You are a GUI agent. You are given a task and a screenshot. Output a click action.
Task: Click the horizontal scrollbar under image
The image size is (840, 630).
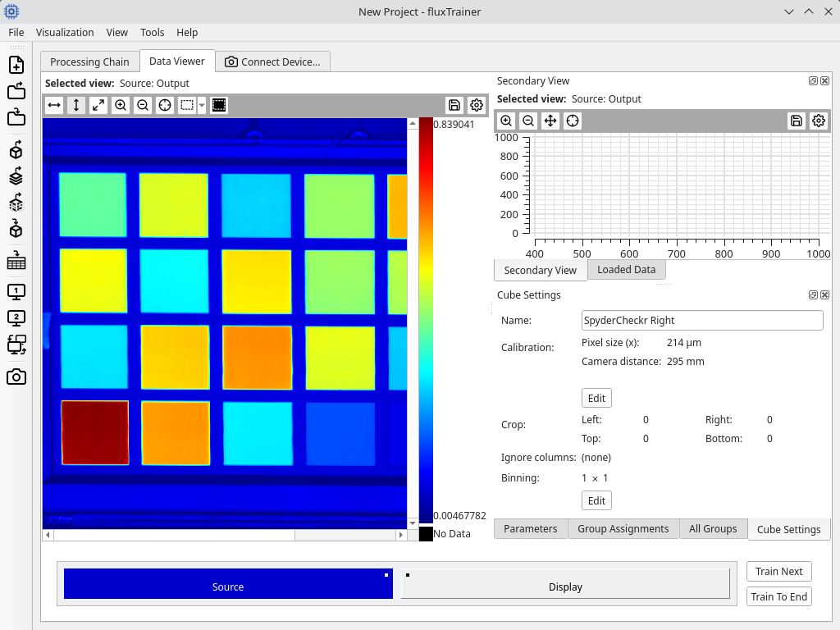tap(225, 535)
